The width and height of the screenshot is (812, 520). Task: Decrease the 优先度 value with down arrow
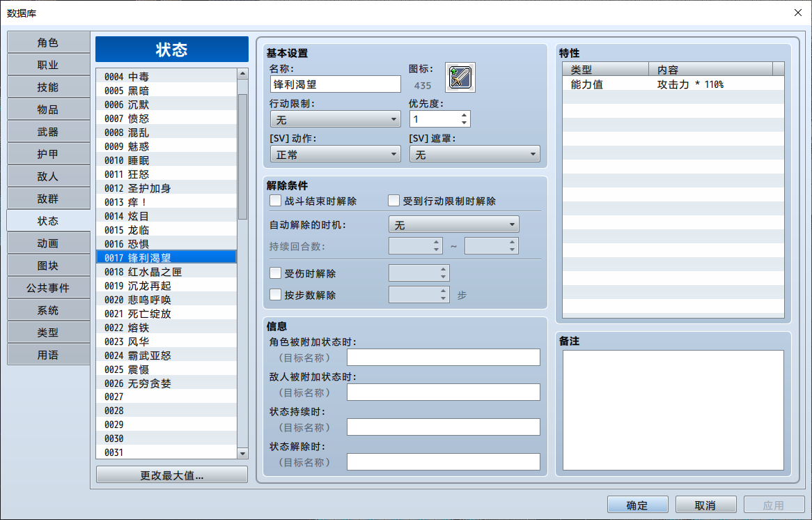464,123
